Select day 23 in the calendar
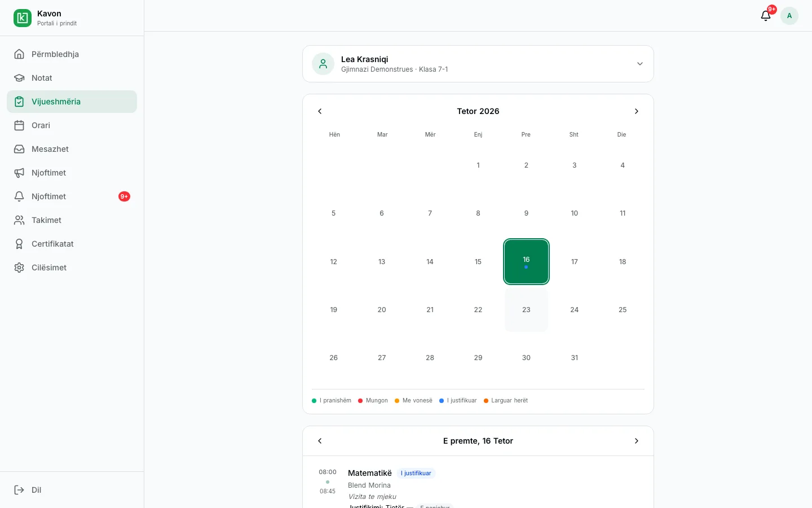Viewport: 812px width, 508px height. coord(526,310)
